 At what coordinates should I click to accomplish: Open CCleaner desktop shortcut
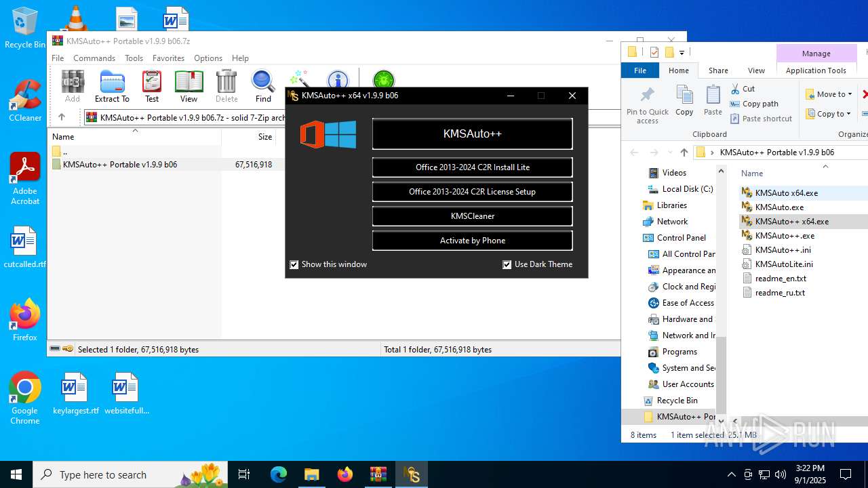[25, 100]
